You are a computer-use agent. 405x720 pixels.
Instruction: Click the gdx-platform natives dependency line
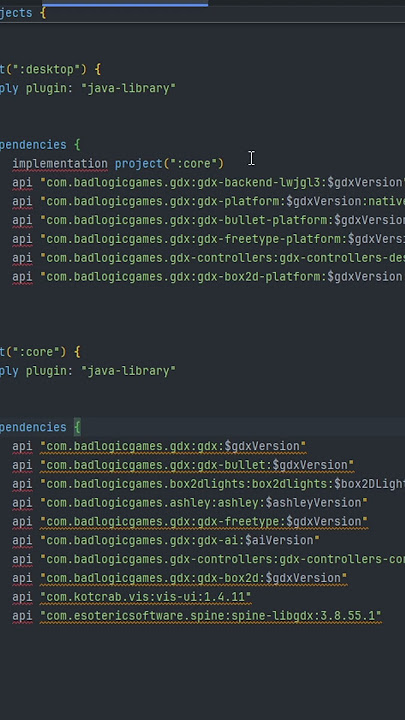[x=208, y=201]
